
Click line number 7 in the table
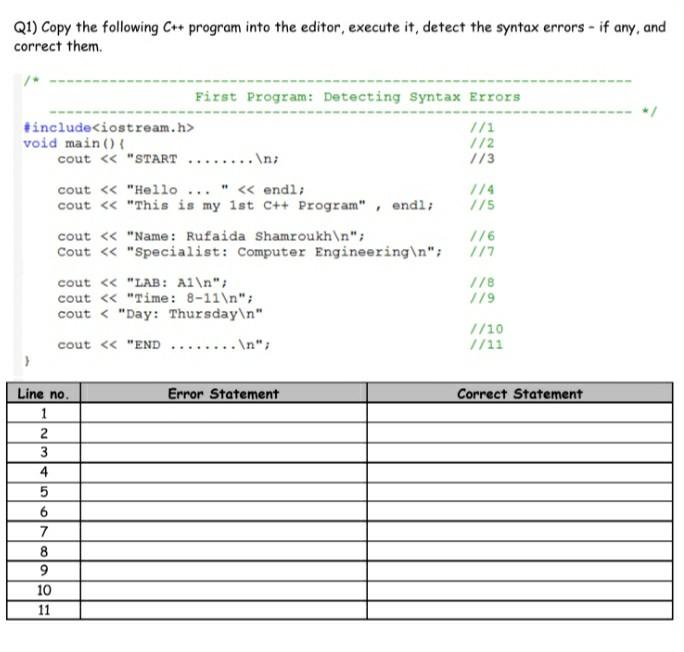point(44,532)
